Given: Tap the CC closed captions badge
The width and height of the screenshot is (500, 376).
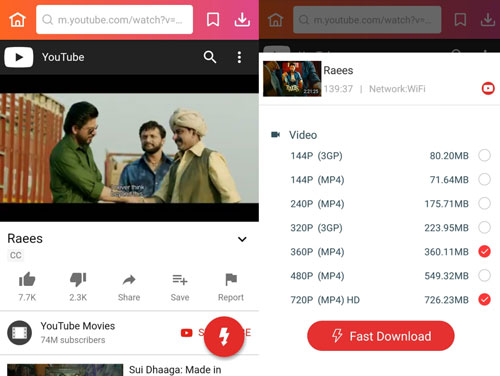Looking at the screenshot, I should (x=16, y=255).
